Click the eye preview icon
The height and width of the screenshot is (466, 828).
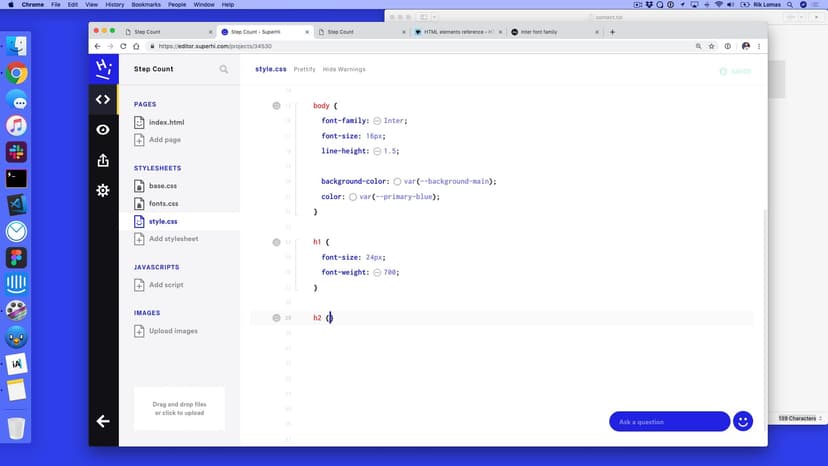(103, 130)
